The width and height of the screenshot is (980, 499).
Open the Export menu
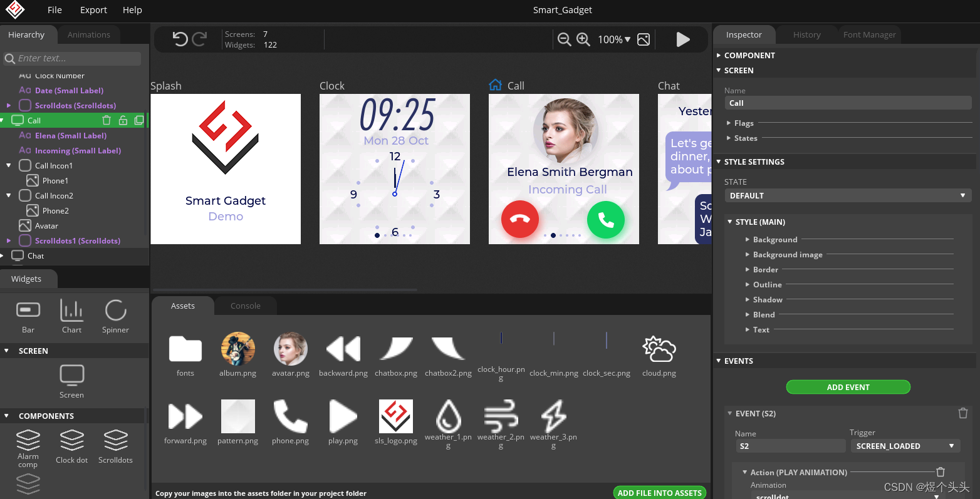pyautogui.click(x=93, y=10)
